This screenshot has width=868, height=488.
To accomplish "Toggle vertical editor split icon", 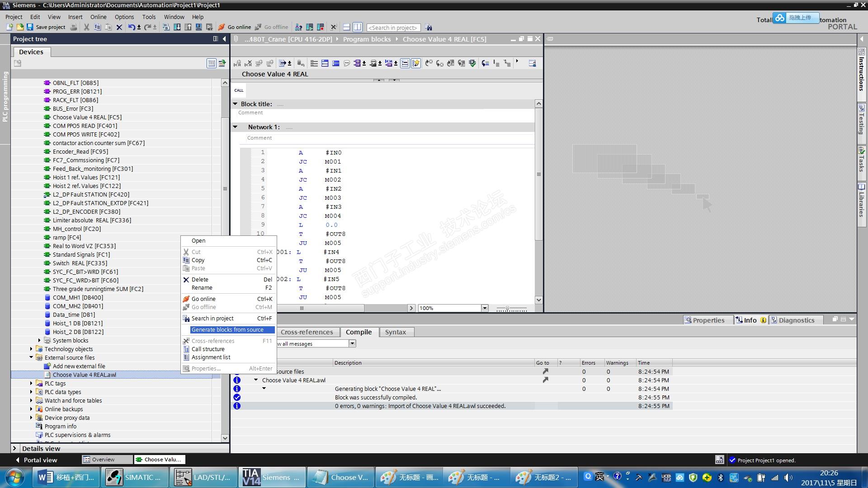I will 357,27.
